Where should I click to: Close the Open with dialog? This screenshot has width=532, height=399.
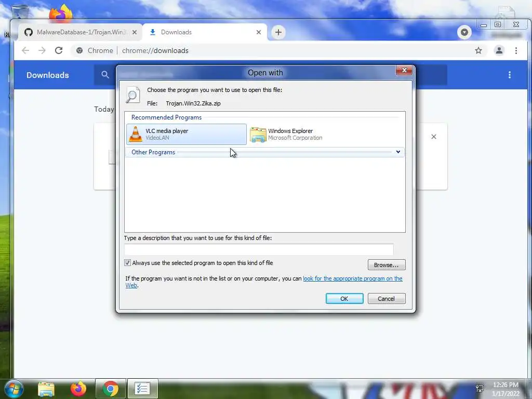[x=404, y=70]
